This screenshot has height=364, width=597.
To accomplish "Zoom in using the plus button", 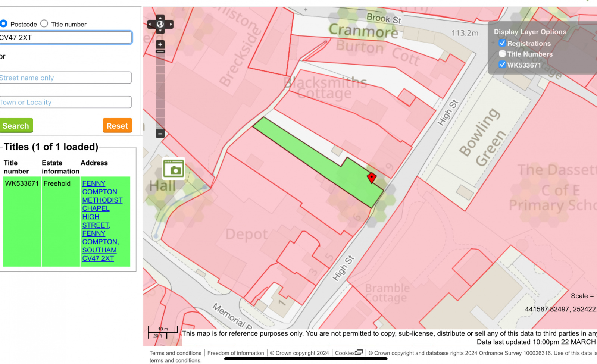I will pyautogui.click(x=160, y=44).
